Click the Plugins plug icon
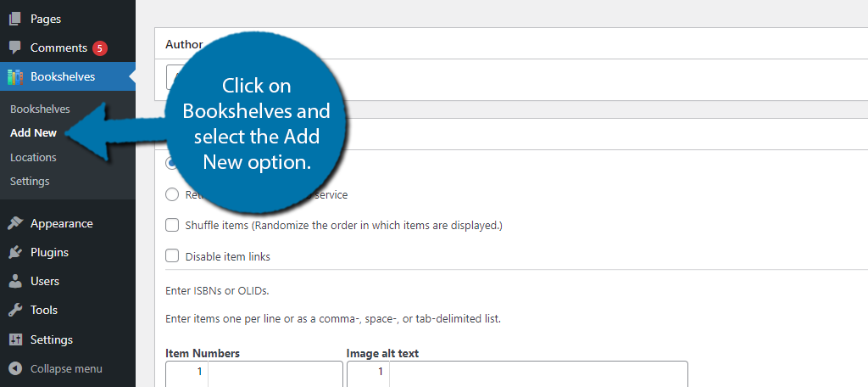 [x=15, y=252]
